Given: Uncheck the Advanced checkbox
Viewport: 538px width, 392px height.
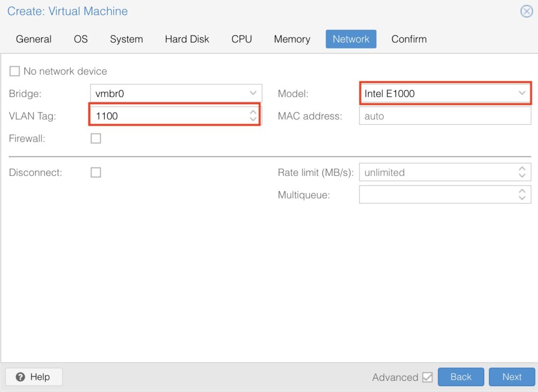Looking at the screenshot, I should point(428,377).
